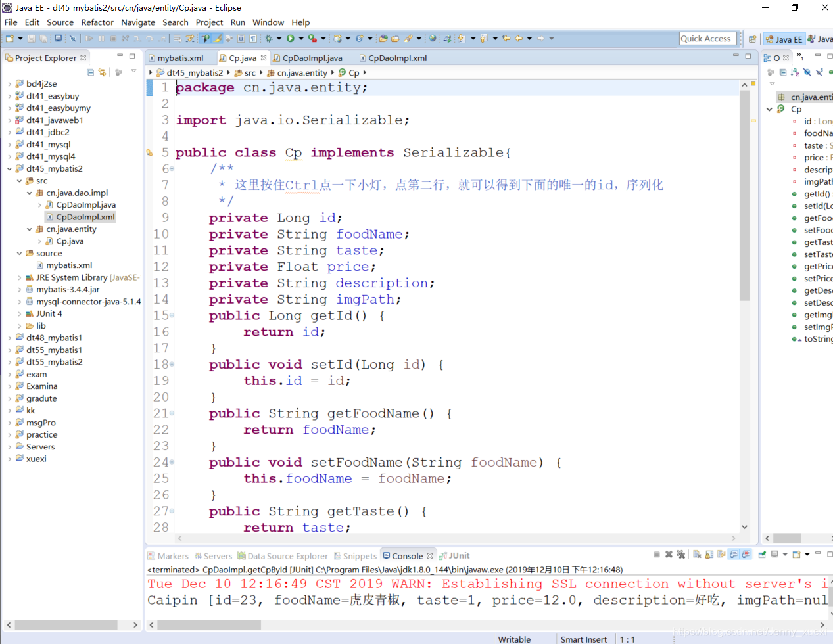Open New wizard dropdown arrow
Screen dimensions: 833x644
(20, 39)
